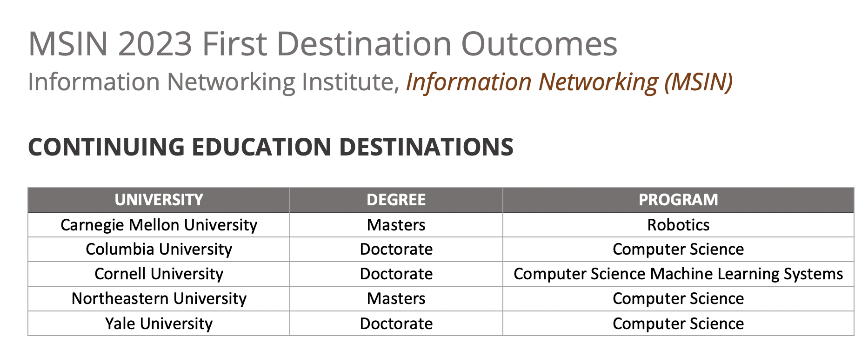Select the UNIVERSITY column header
Screen dimensions: 868x351
point(159,200)
